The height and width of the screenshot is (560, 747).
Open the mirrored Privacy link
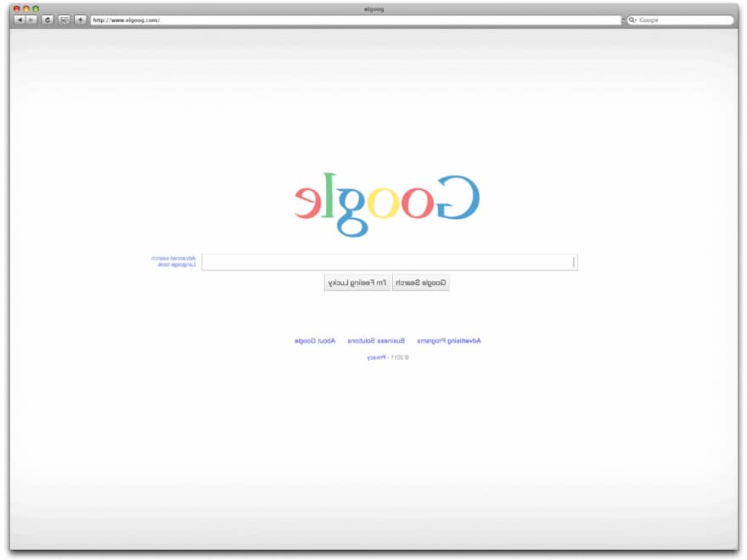376,357
